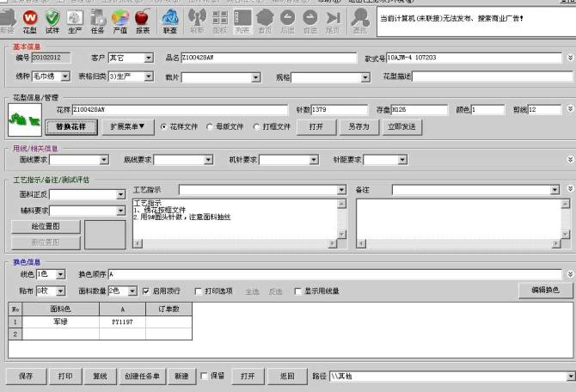Viewport: 576px width, 392px height.
Task: Expand the 线色 dropdown
Action: click(x=60, y=274)
